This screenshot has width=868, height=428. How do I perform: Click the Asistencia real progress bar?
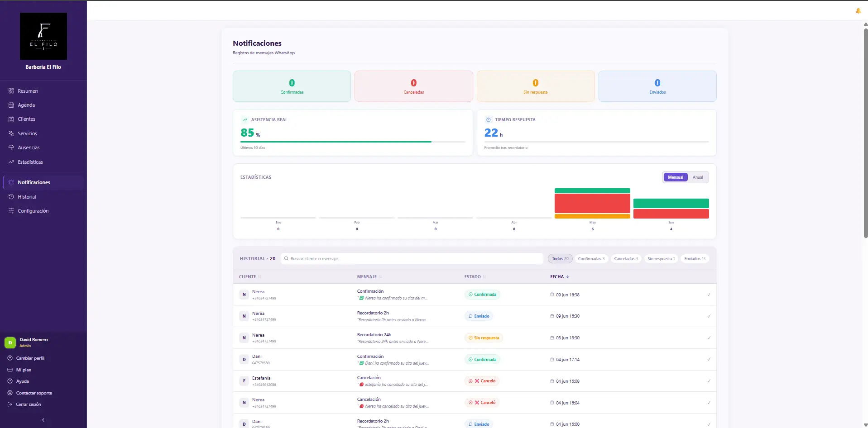pyautogui.click(x=353, y=142)
